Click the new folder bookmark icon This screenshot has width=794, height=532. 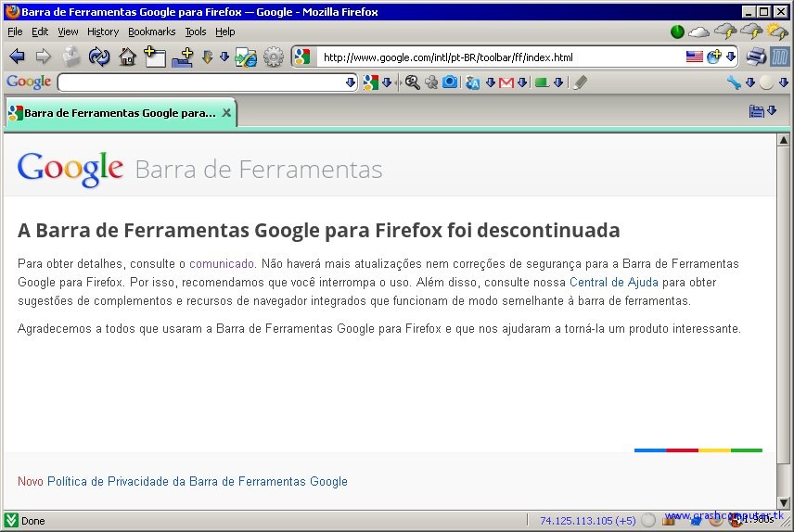point(183,57)
